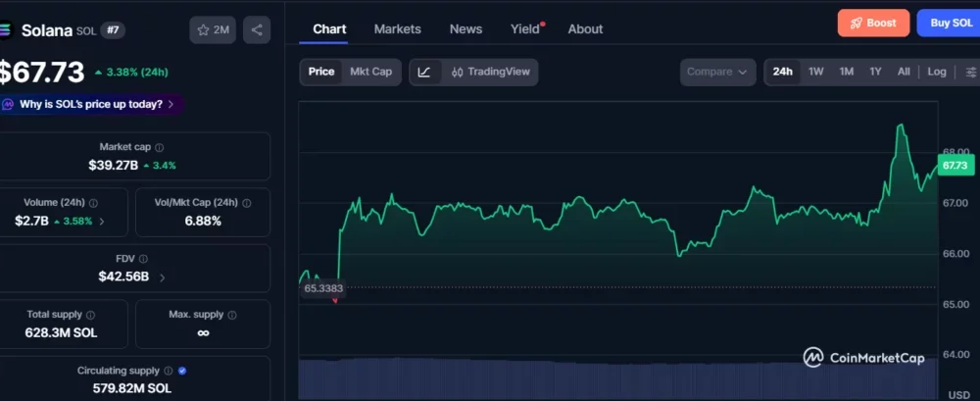Click the $42.56B FDV value
Screen dimensions: 980x401
click(123, 277)
